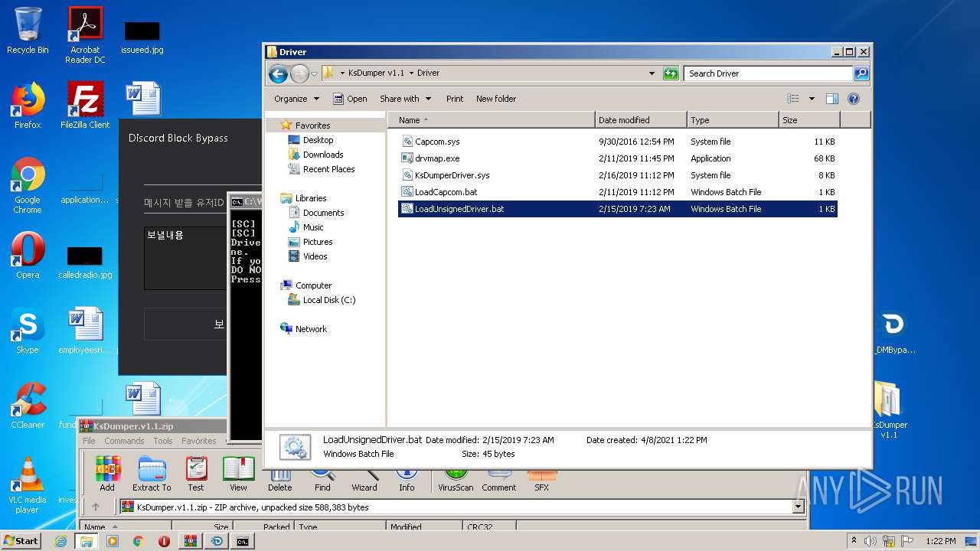Open WinRAR File menu
The image size is (980, 551).
coord(89,441)
